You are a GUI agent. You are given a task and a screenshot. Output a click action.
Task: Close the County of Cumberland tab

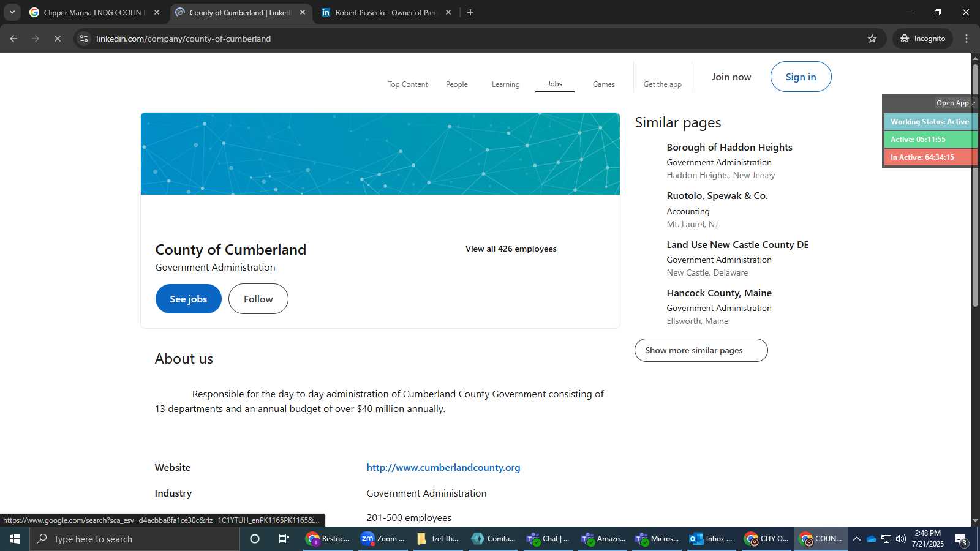pos(303,12)
